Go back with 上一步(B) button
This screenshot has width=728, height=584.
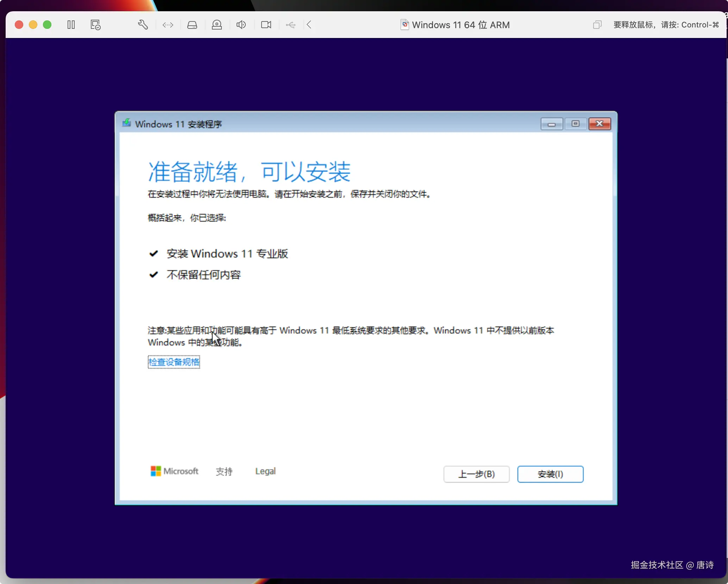(476, 474)
